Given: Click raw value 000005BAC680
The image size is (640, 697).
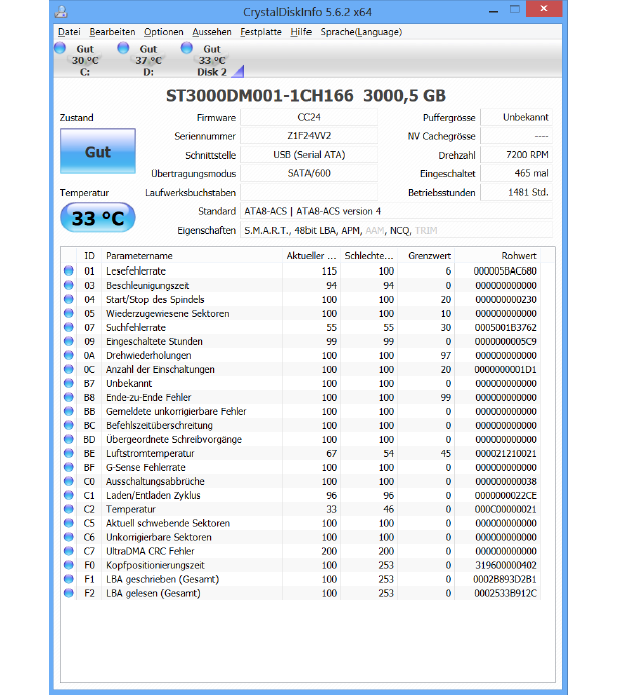Looking at the screenshot, I should tap(505, 271).
